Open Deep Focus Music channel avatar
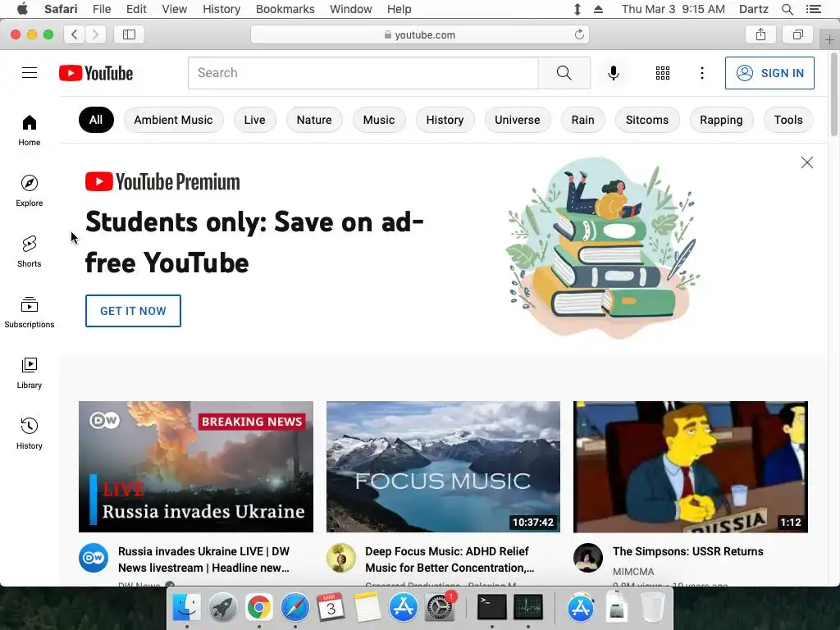Viewport: 840px width, 630px height. (x=341, y=558)
